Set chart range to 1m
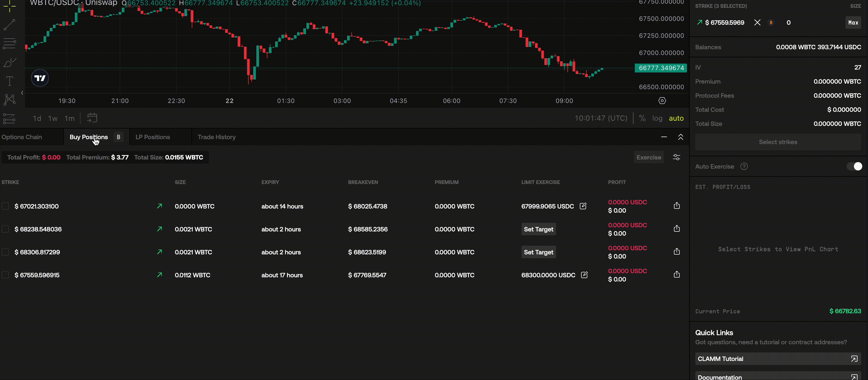Image resolution: width=868 pixels, height=380 pixels. pos(69,118)
